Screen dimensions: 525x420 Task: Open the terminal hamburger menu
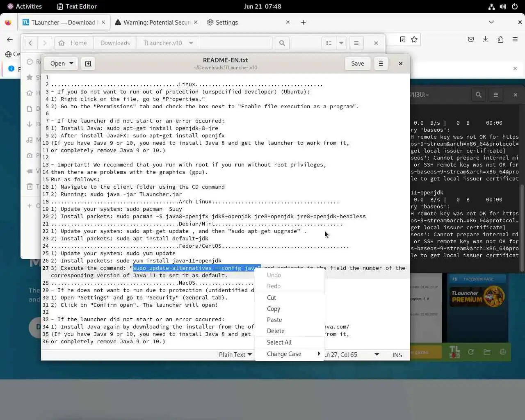tap(495, 95)
